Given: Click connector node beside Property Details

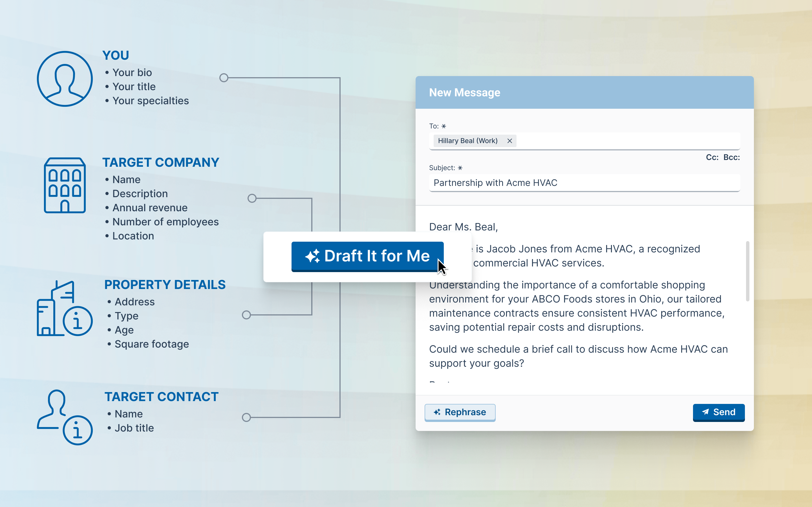Looking at the screenshot, I should pyautogui.click(x=246, y=315).
